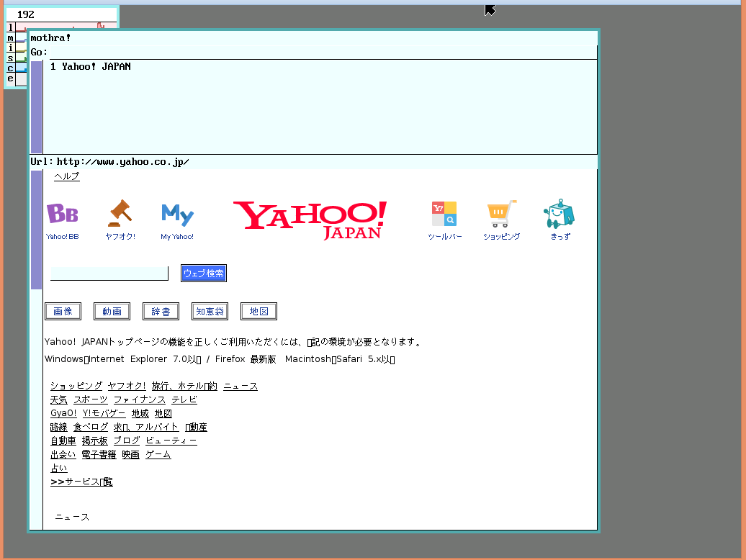Open the ブログ link
The image size is (746, 560).
click(127, 441)
